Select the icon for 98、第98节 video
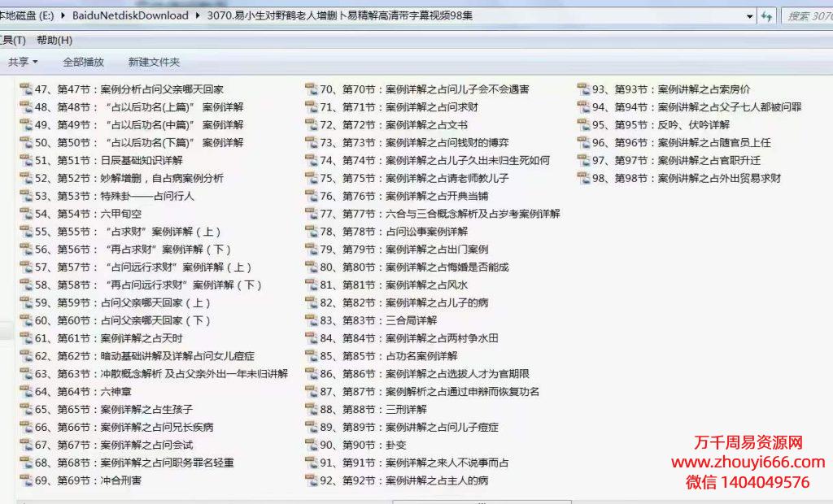This screenshot has height=504, width=833. tap(583, 178)
